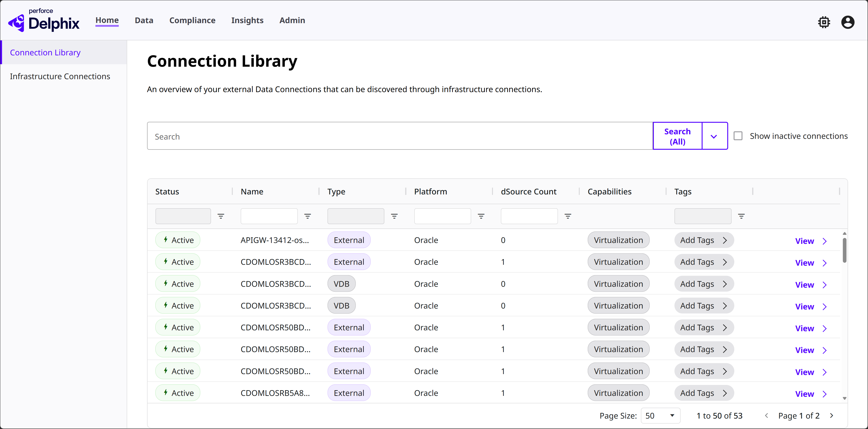Open the Admin tab

pyautogui.click(x=292, y=20)
